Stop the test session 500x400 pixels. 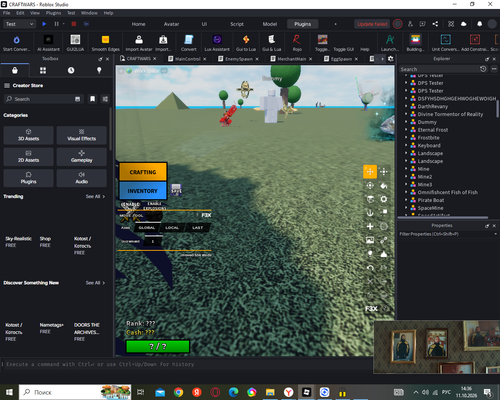[74, 24]
